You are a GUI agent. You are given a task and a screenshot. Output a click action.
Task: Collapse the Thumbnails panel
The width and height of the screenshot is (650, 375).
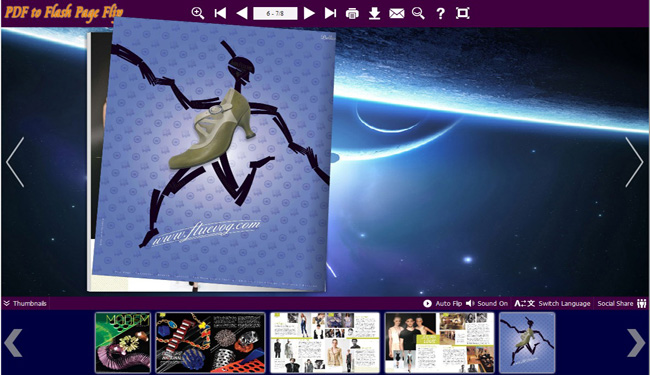coord(25,303)
